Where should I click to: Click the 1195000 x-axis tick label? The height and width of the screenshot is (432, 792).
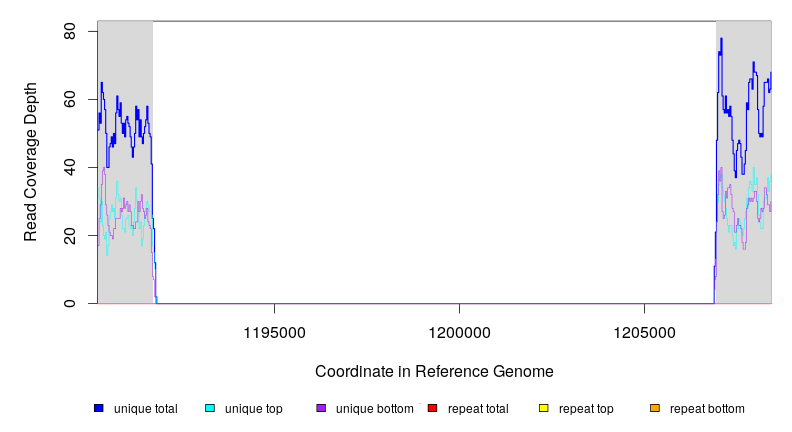(275, 332)
